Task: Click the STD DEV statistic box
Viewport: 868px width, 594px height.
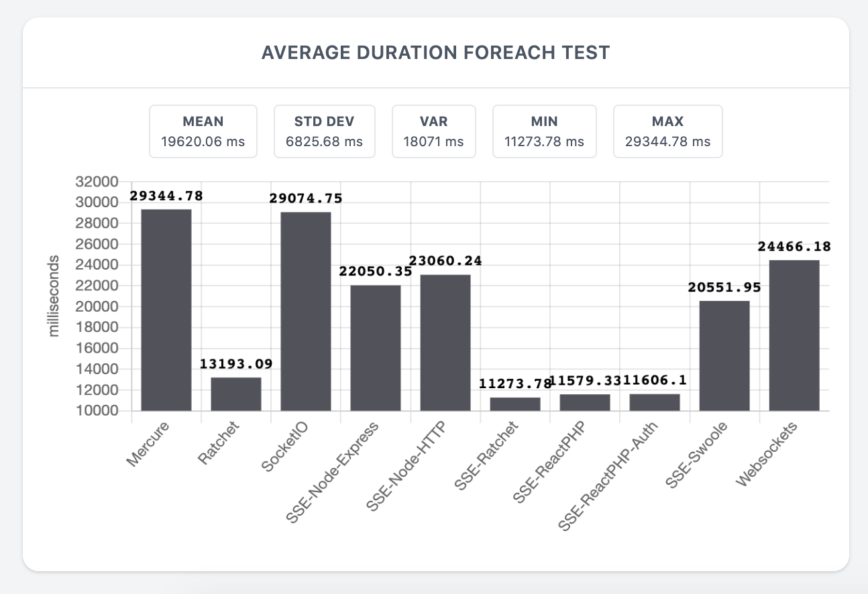Action: click(x=324, y=131)
